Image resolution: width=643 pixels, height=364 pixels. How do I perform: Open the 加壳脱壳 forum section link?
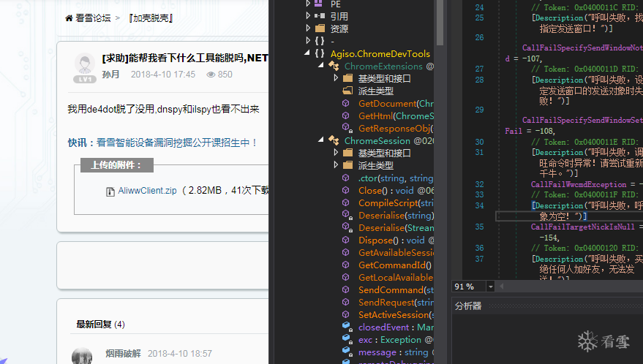tap(151, 18)
